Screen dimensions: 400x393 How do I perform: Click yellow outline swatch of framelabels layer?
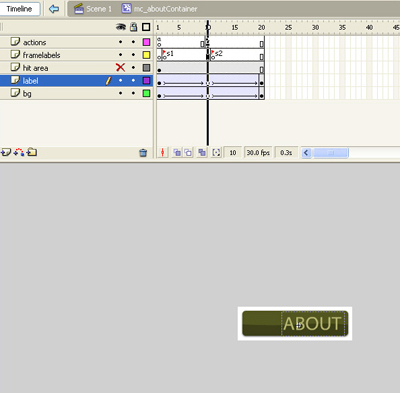[x=146, y=55]
